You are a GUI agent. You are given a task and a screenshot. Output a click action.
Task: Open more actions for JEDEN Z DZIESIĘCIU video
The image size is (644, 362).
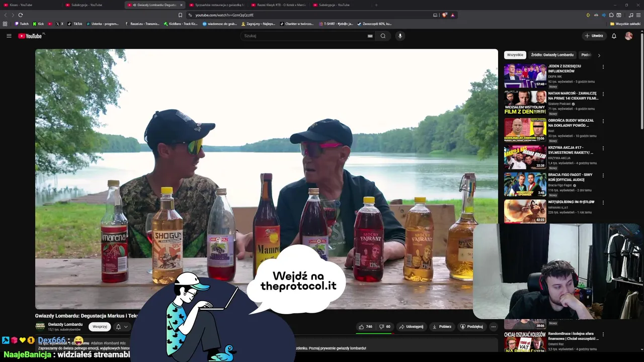pos(603,66)
